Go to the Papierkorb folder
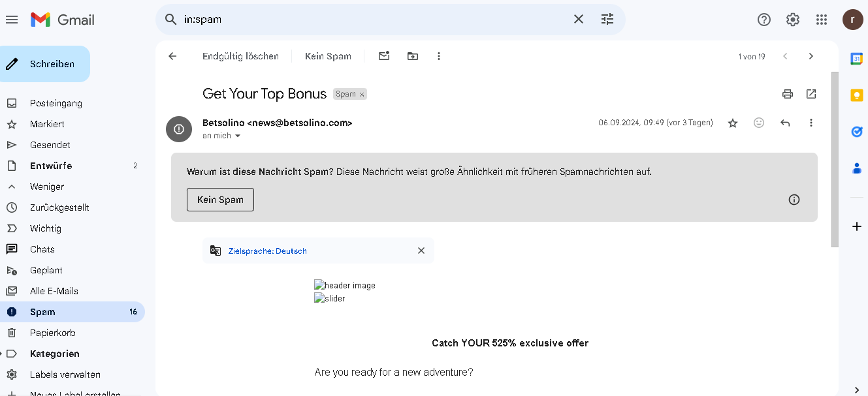 coord(52,333)
